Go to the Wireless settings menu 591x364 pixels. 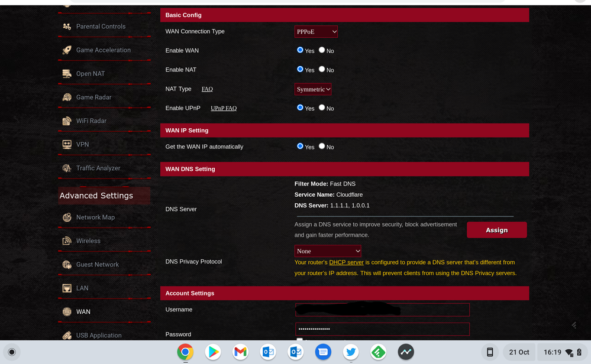pyautogui.click(x=88, y=241)
